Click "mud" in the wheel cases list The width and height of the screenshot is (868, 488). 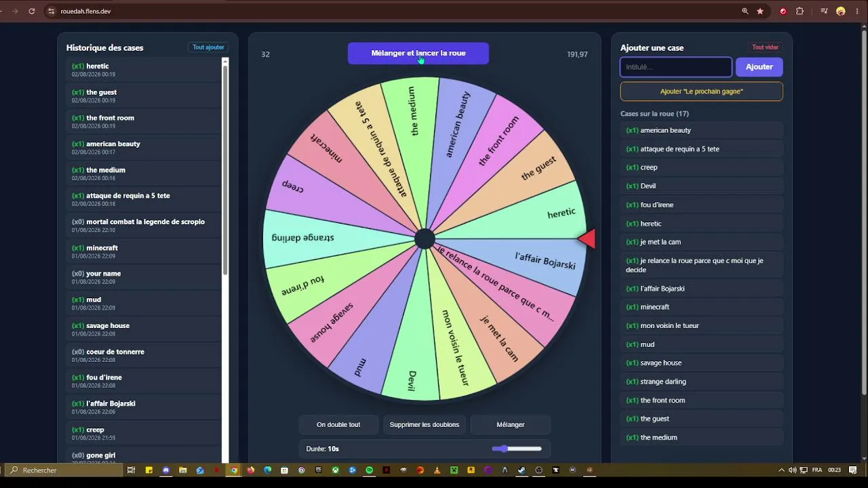[x=701, y=344]
